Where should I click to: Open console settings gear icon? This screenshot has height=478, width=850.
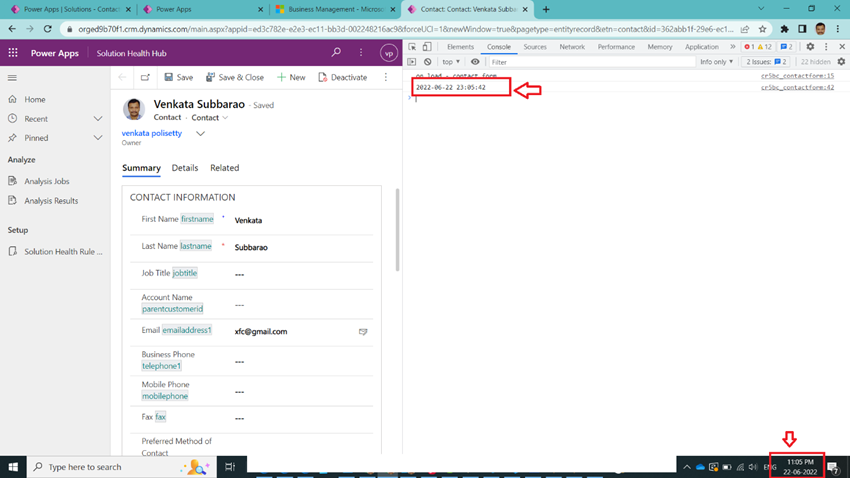click(x=841, y=62)
